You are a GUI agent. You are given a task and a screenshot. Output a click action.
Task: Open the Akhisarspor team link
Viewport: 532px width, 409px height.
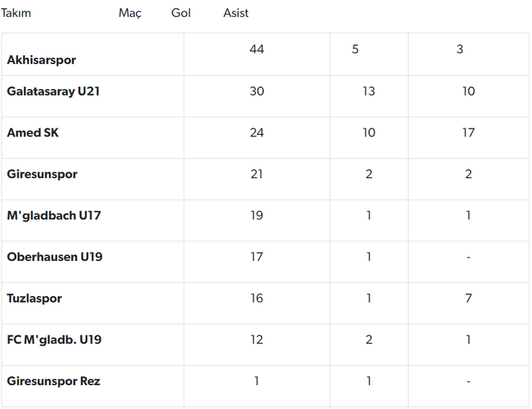coord(42,60)
